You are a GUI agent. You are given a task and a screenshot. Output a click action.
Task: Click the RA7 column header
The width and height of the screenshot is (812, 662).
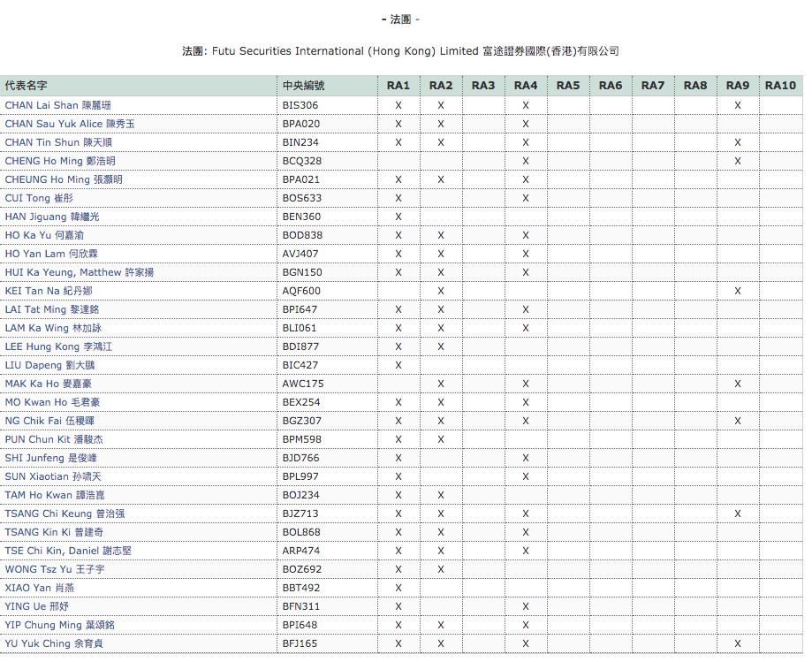click(653, 86)
